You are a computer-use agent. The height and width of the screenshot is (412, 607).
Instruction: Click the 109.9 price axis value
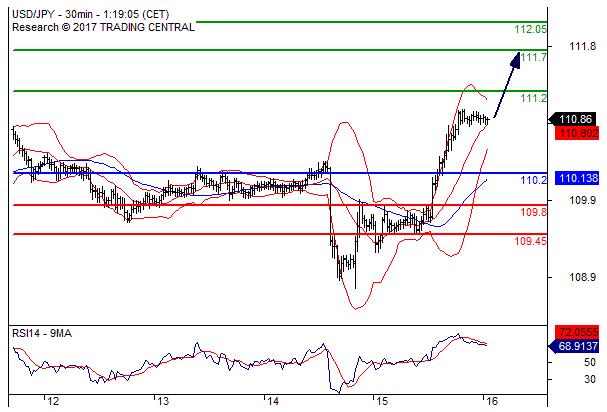(x=583, y=200)
